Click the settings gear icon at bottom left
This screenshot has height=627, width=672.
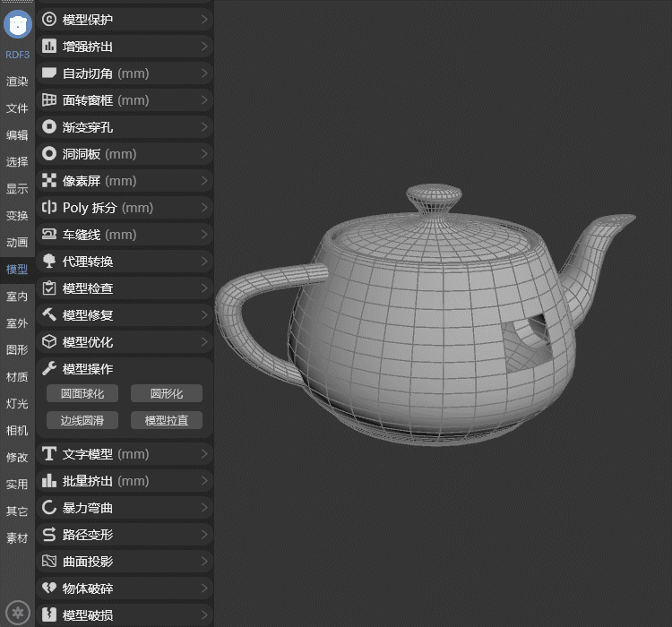coord(18,613)
